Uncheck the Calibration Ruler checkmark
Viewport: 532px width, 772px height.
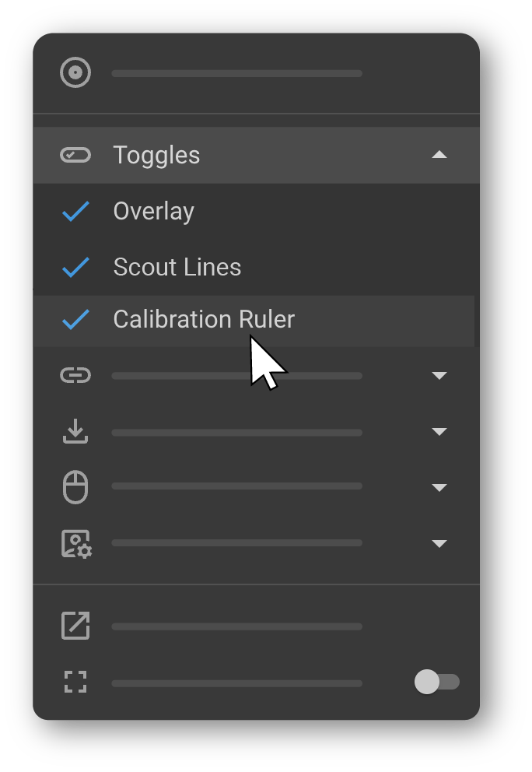tap(75, 320)
